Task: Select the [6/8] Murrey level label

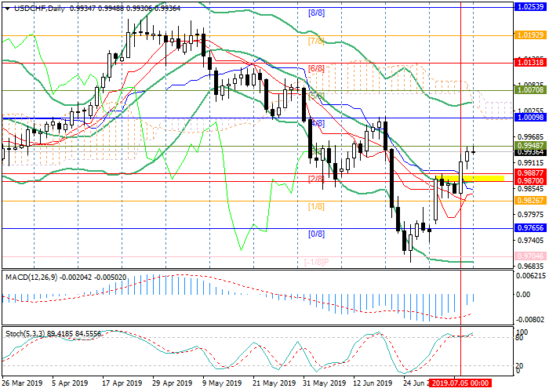Action: click(316, 68)
